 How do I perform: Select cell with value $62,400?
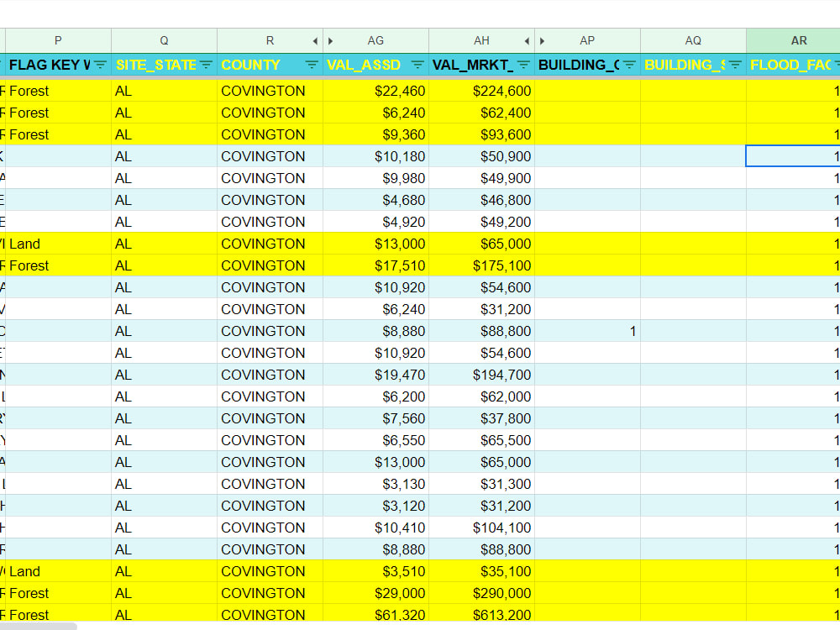coord(481,113)
